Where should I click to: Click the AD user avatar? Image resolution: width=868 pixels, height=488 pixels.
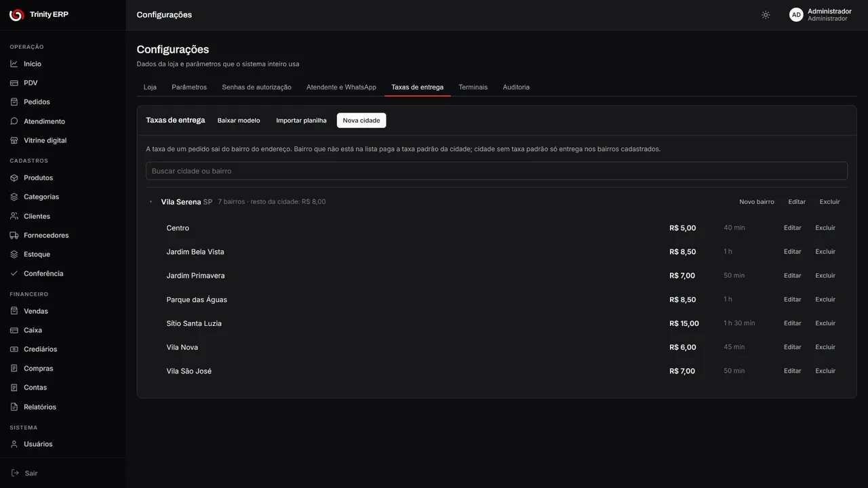(x=796, y=15)
